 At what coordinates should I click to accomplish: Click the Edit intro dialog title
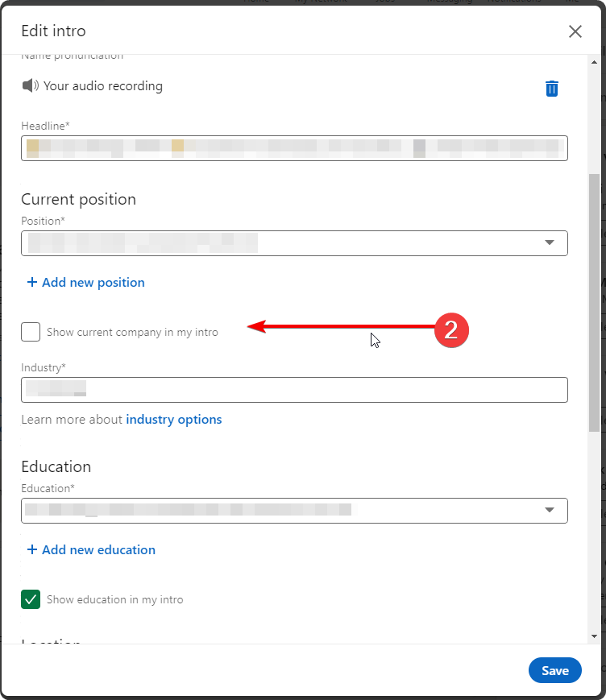(53, 31)
